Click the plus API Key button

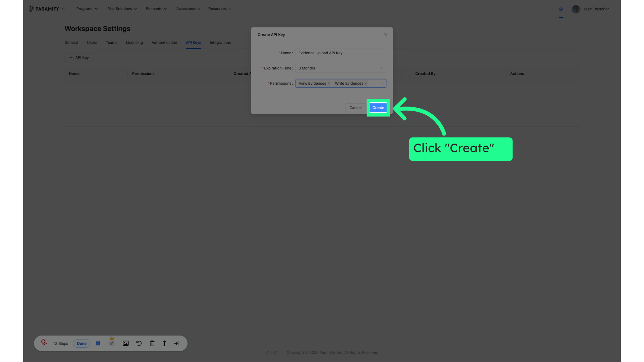[79, 58]
